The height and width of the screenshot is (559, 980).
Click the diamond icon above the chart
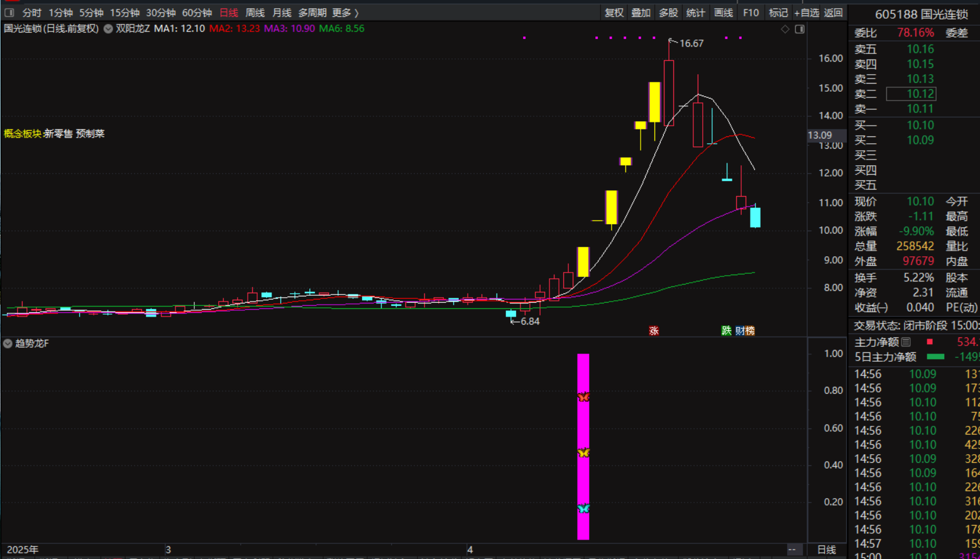pyautogui.click(x=785, y=29)
